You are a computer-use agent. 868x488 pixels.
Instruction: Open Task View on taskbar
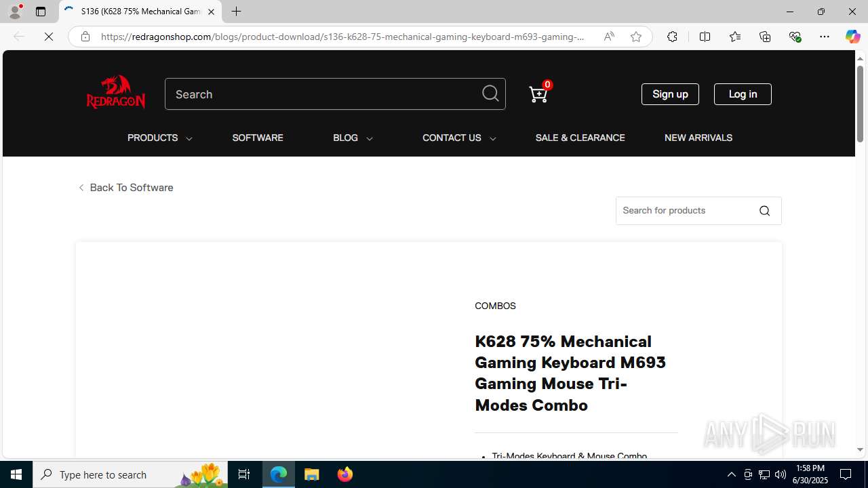click(x=244, y=474)
